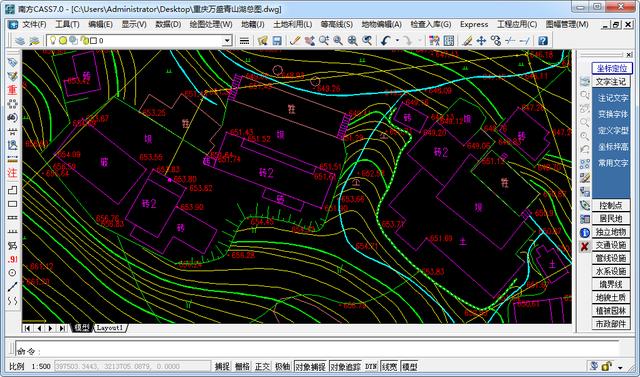
Task: Expand the 独立地物 category
Action: point(611,232)
